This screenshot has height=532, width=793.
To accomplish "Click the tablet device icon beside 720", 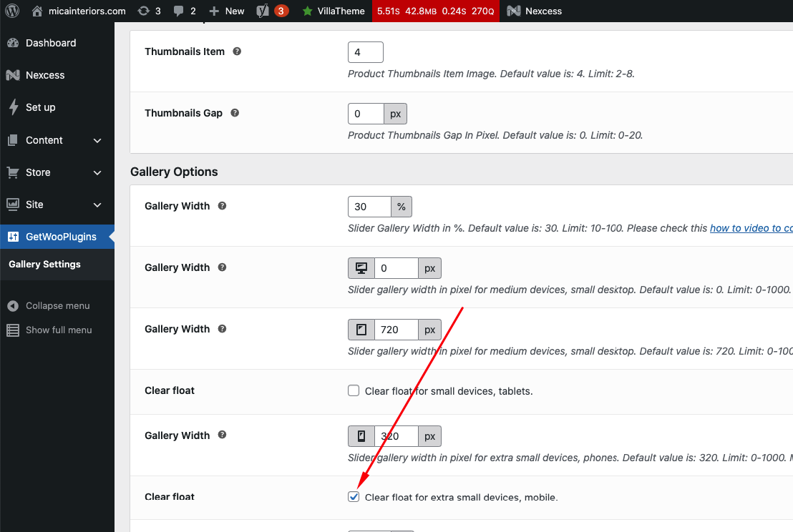I will 361,330.
